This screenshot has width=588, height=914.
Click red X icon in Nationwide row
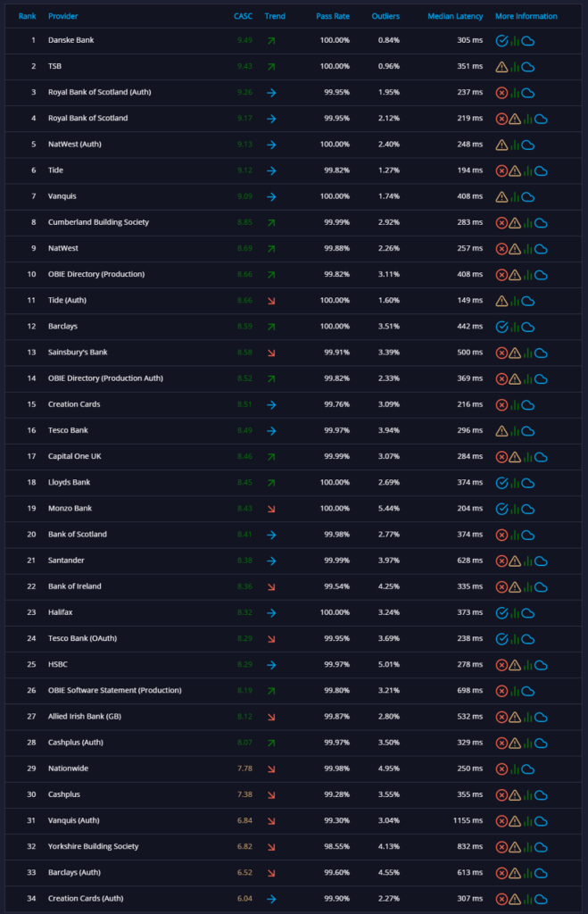(501, 769)
